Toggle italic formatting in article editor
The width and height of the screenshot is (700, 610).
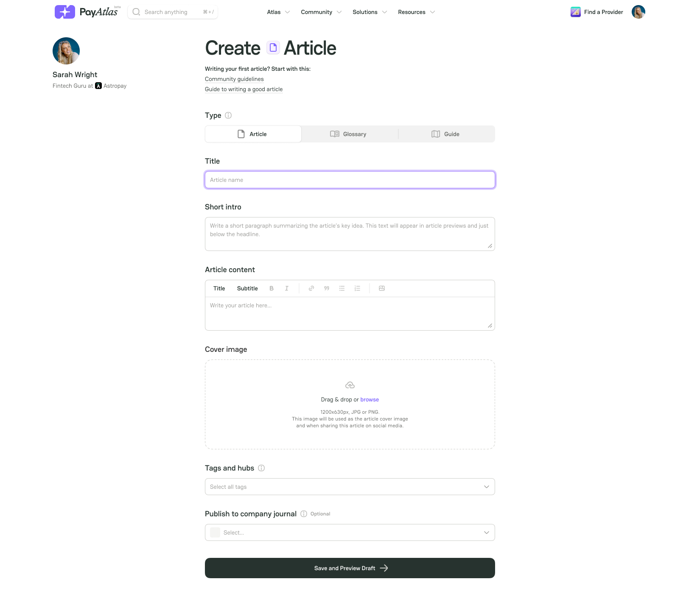point(287,288)
